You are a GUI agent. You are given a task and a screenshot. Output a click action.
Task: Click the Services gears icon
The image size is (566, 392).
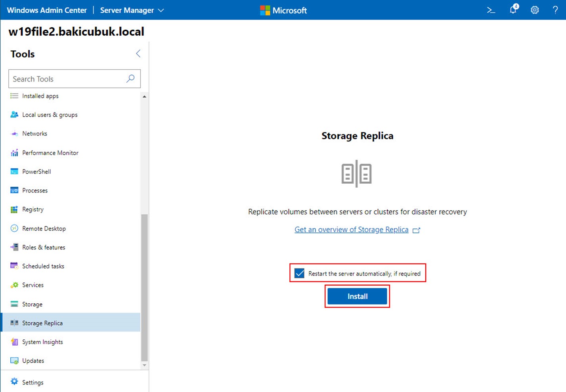click(x=14, y=285)
